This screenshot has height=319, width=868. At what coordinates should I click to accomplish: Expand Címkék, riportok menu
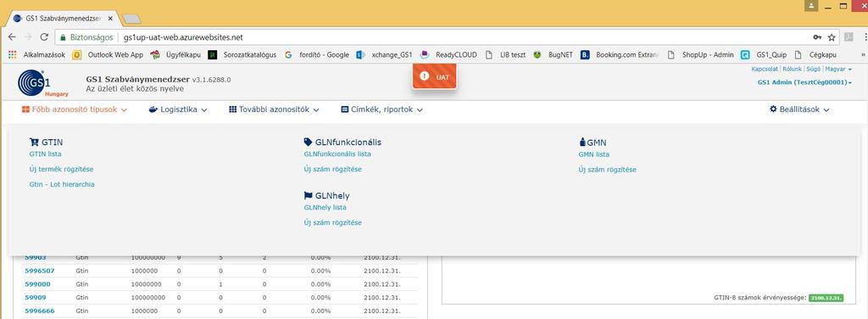(x=382, y=109)
